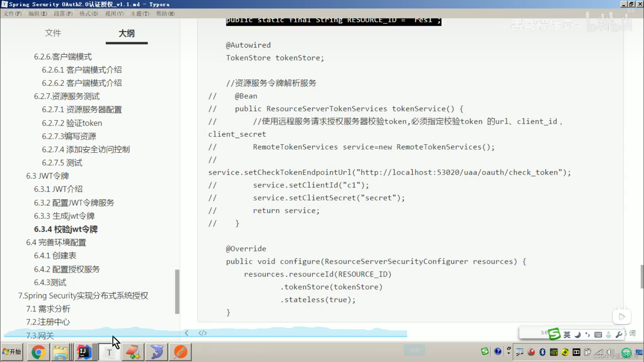Open the 编辑(E) menu
This screenshot has height=362, width=644.
(38, 13)
